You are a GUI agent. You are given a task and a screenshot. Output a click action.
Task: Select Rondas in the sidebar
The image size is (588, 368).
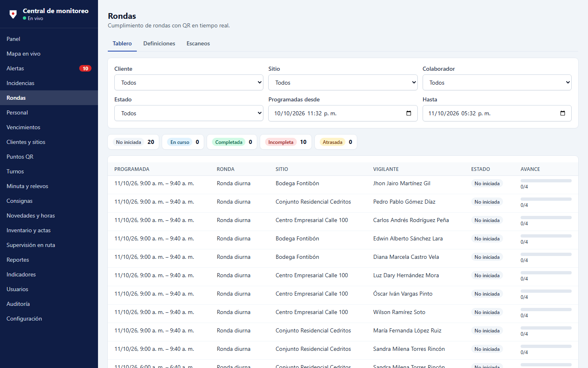coord(49,98)
